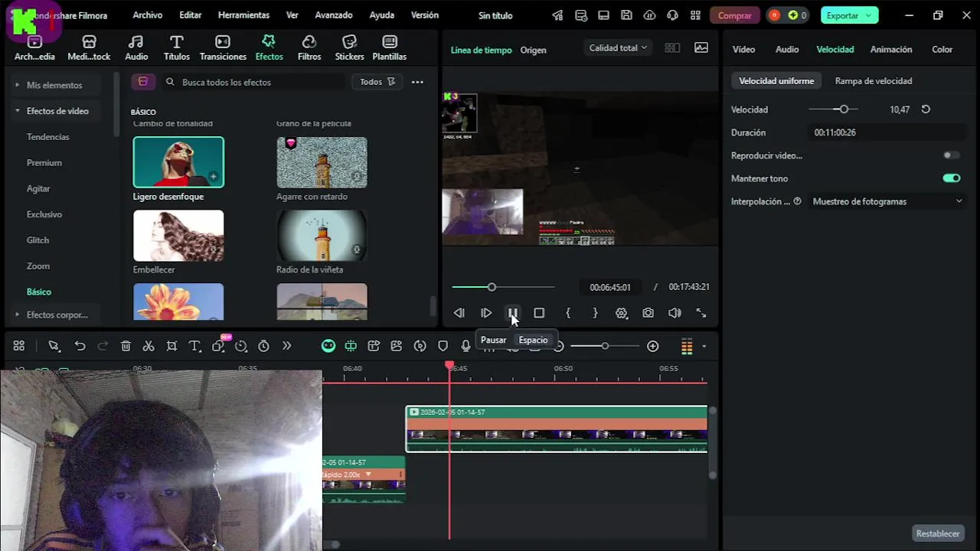
Task: Select the Ligero desenfoque effect thumbnail
Action: click(178, 162)
